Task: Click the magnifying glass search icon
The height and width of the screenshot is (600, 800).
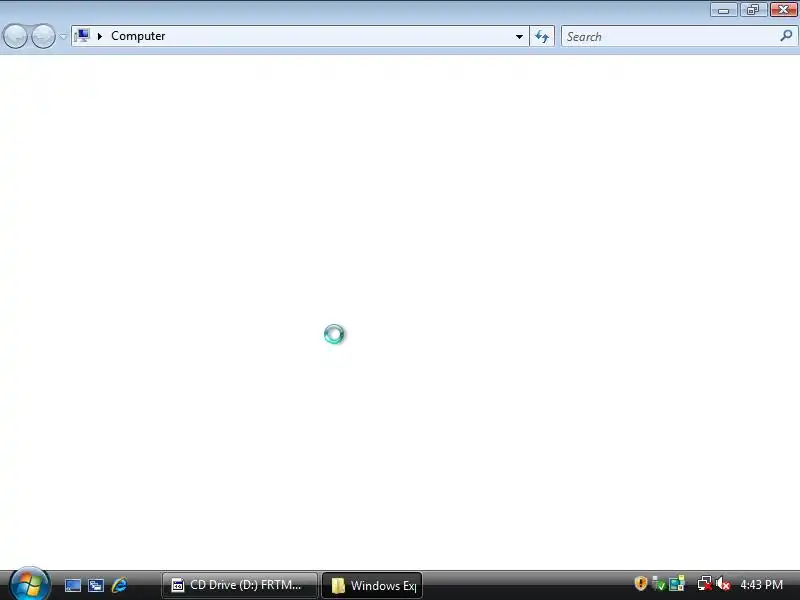Action: tap(786, 36)
